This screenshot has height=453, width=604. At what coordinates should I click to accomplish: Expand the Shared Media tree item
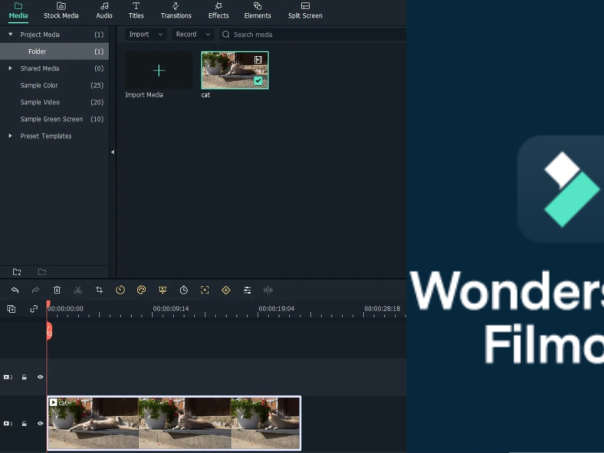(x=10, y=68)
